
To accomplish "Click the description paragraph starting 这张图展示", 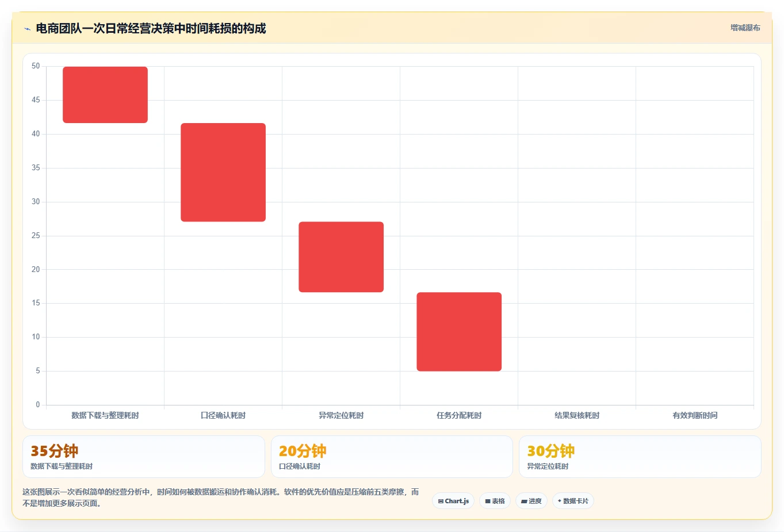I will [221, 497].
